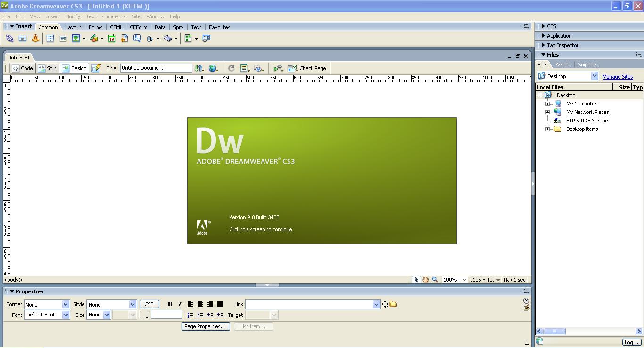Open the Size dropdown
The height and width of the screenshot is (348, 644).
click(x=99, y=315)
